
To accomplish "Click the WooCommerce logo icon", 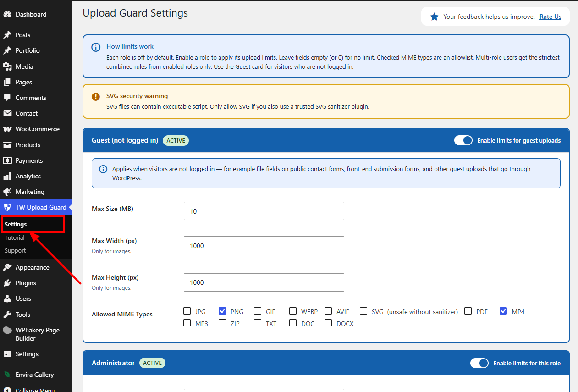I will click(x=7, y=129).
